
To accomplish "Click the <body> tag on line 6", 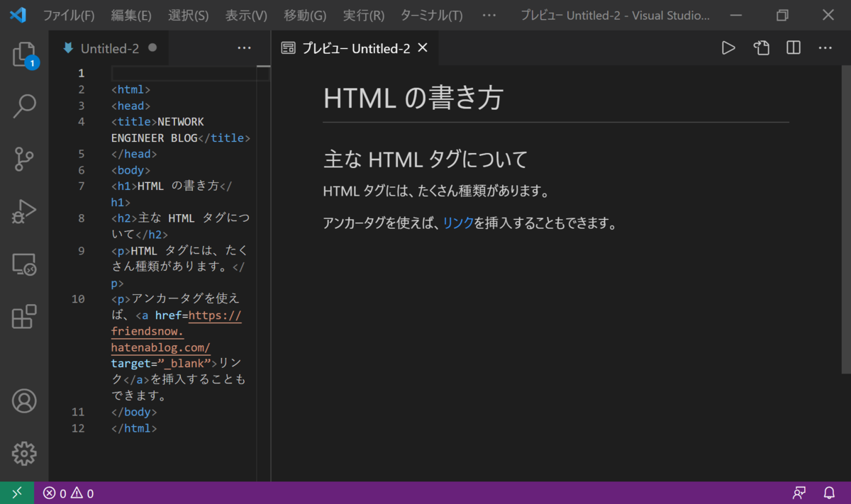I will coord(130,170).
